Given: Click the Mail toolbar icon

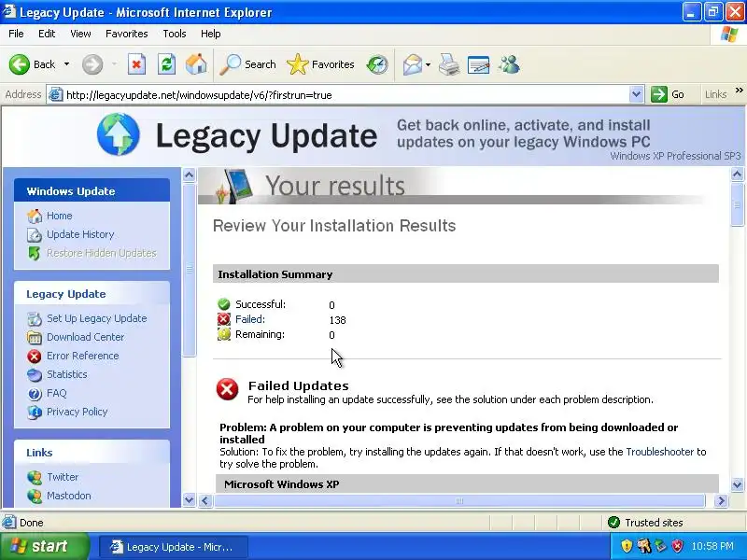Looking at the screenshot, I should (x=413, y=64).
